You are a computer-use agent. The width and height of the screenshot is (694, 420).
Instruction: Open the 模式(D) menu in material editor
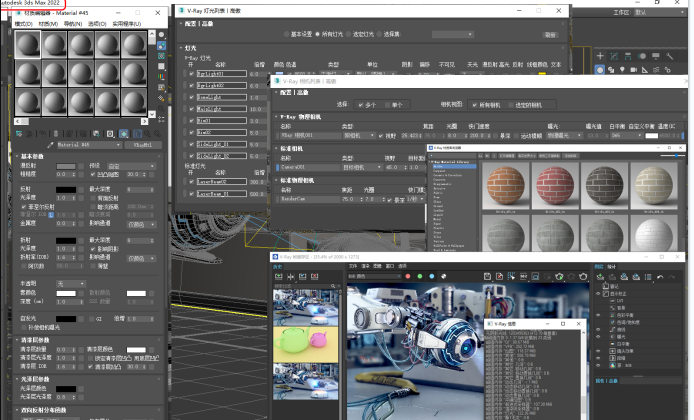tap(23, 22)
